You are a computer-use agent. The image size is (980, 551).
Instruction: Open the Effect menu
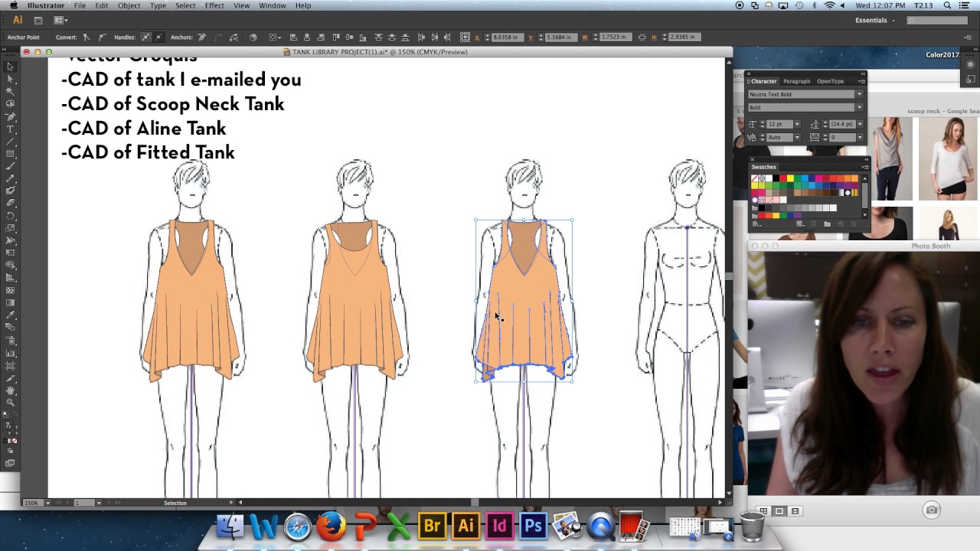(214, 5)
